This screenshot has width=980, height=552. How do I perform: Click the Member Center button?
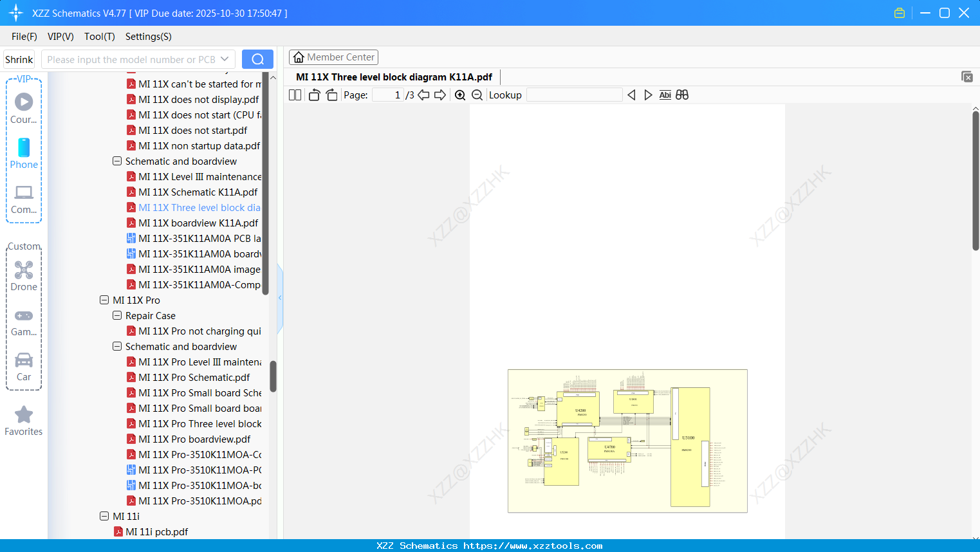(x=333, y=57)
